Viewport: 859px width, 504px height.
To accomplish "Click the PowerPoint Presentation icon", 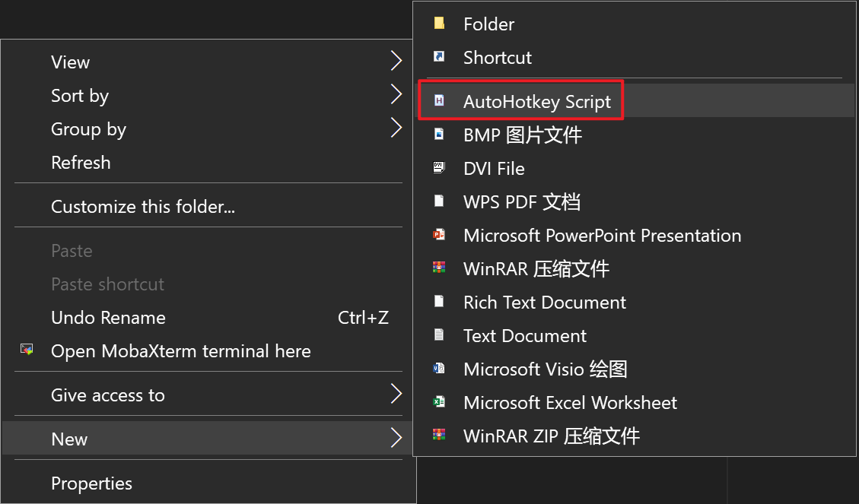I will pos(439,235).
